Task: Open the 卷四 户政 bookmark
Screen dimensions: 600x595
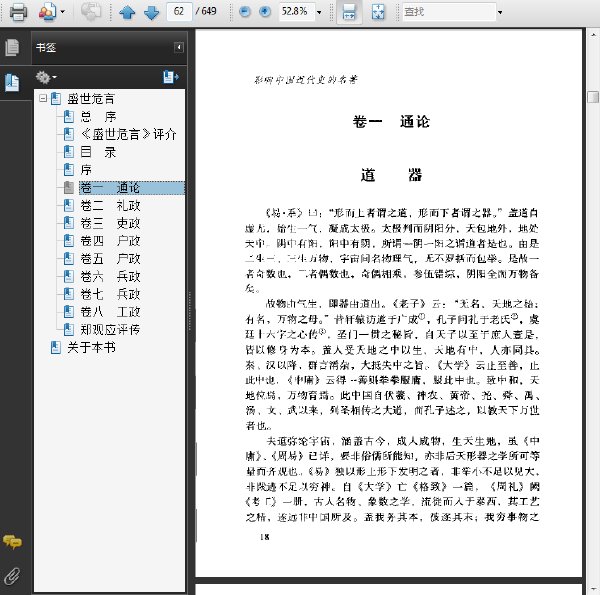Action: pyautogui.click(x=110, y=241)
